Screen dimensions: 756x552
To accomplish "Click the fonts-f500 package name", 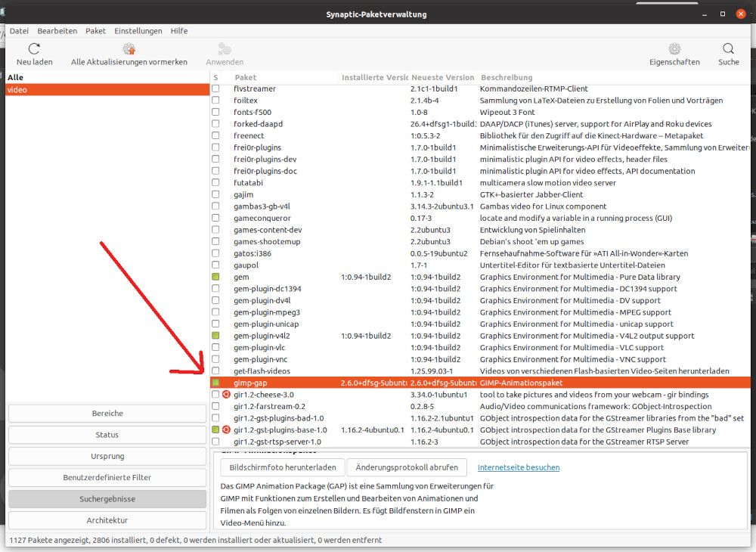I will coord(253,113).
